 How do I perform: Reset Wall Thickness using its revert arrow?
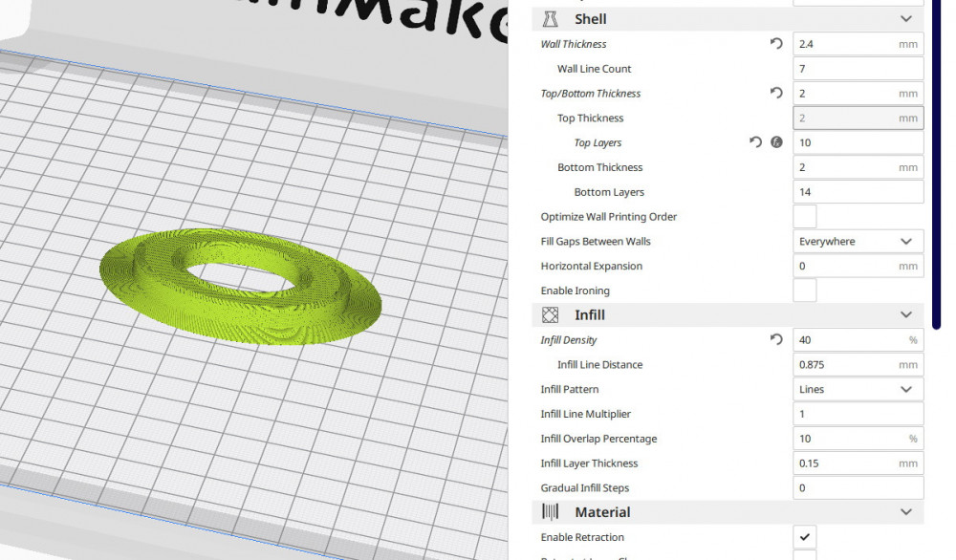tap(775, 43)
